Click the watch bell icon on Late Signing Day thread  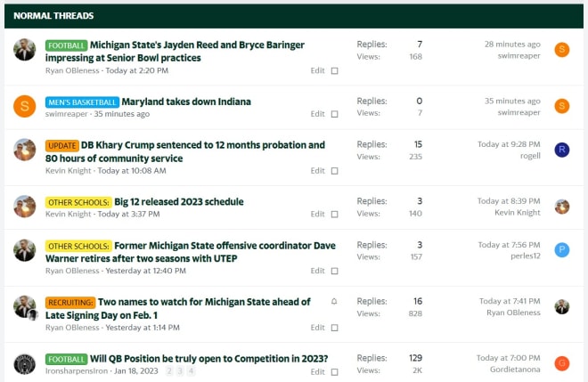pos(334,301)
